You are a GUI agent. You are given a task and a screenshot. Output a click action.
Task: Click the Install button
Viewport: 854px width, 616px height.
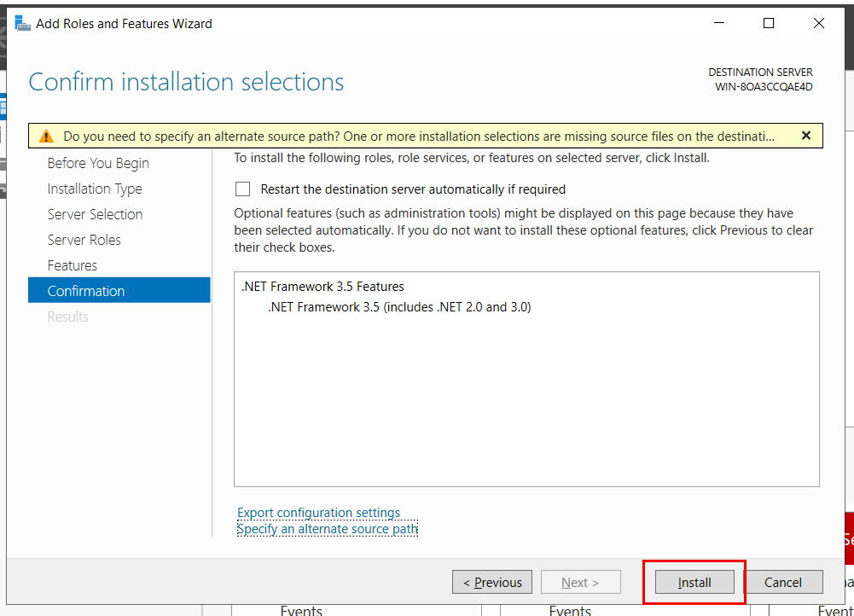[694, 582]
